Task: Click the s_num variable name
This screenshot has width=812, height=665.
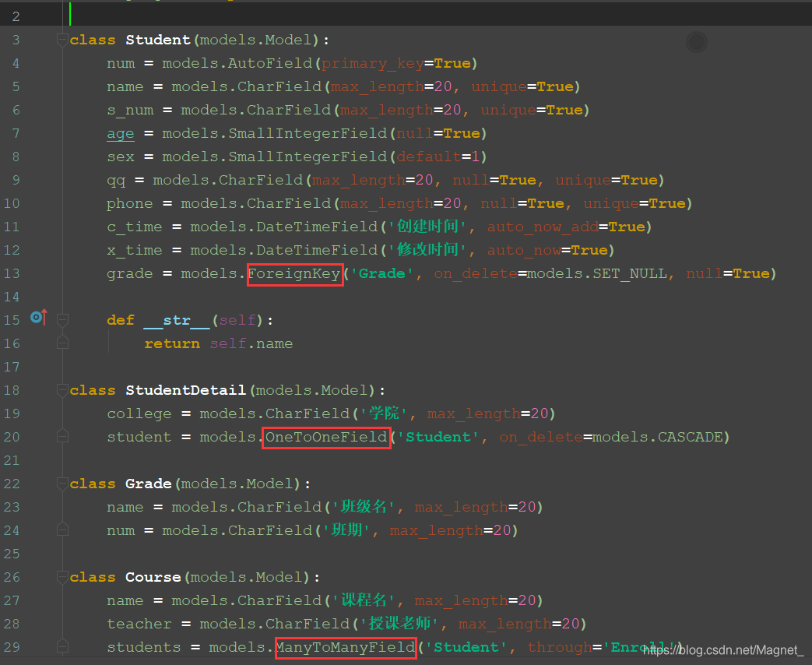Action: 130,111
